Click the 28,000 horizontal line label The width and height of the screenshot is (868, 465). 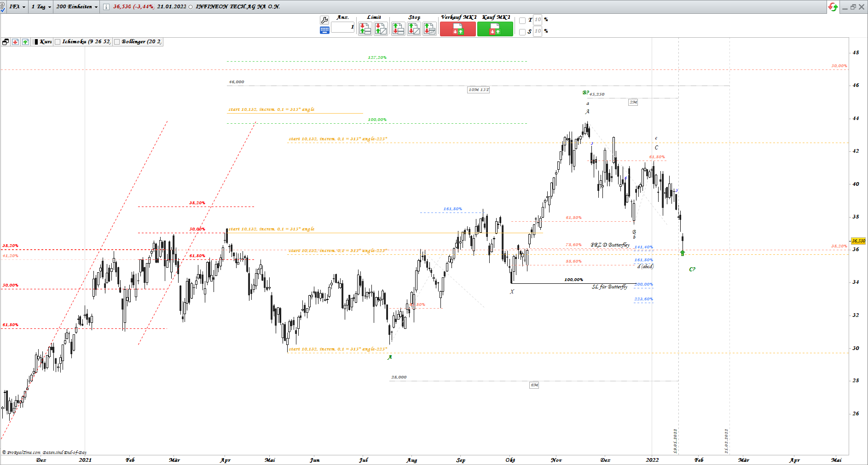(399, 377)
